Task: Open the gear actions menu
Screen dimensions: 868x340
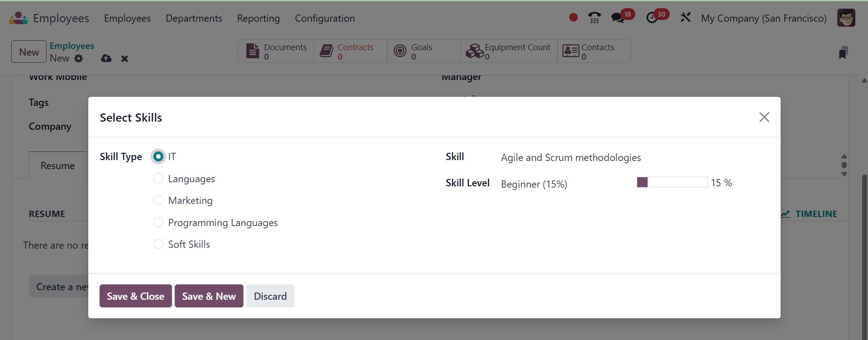Action: (x=79, y=58)
